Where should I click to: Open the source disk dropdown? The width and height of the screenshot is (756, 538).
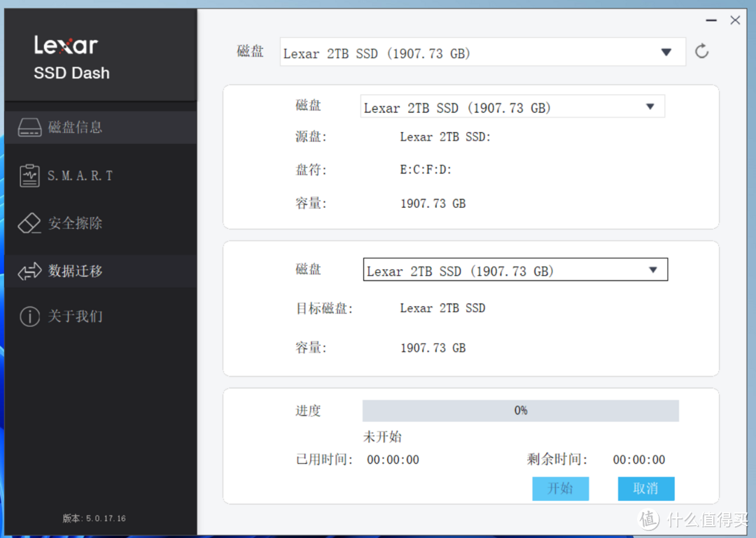coord(512,106)
